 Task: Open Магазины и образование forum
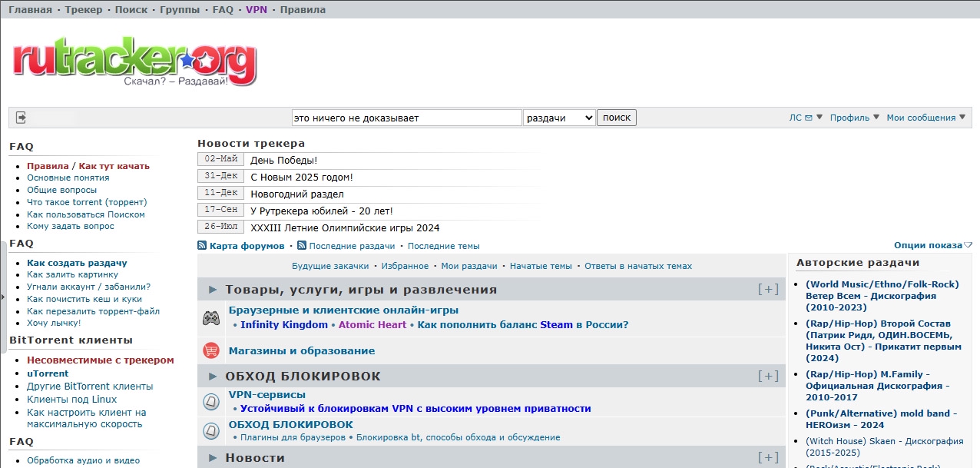point(302,351)
